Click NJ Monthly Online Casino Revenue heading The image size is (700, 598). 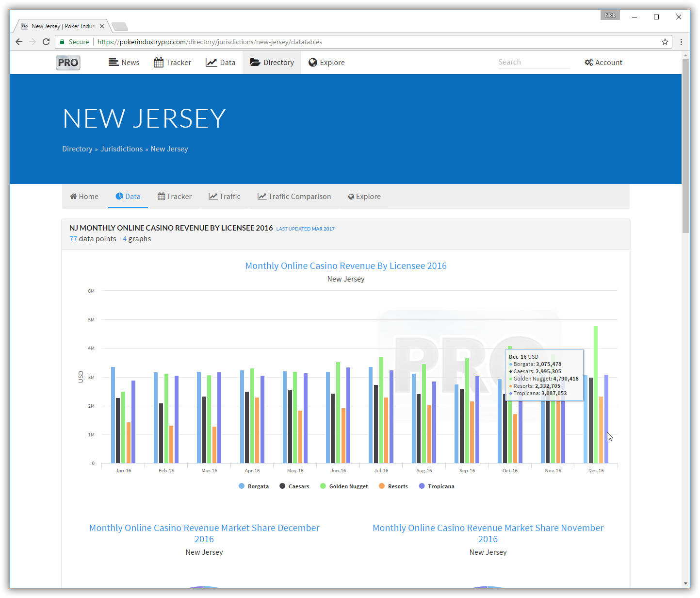pyautogui.click(x=171, y=228)
